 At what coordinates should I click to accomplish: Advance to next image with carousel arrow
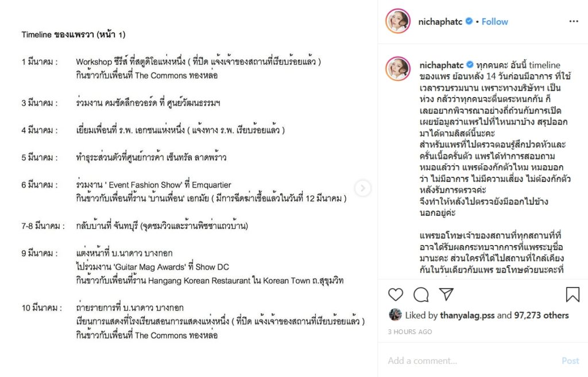coord(363,188)
